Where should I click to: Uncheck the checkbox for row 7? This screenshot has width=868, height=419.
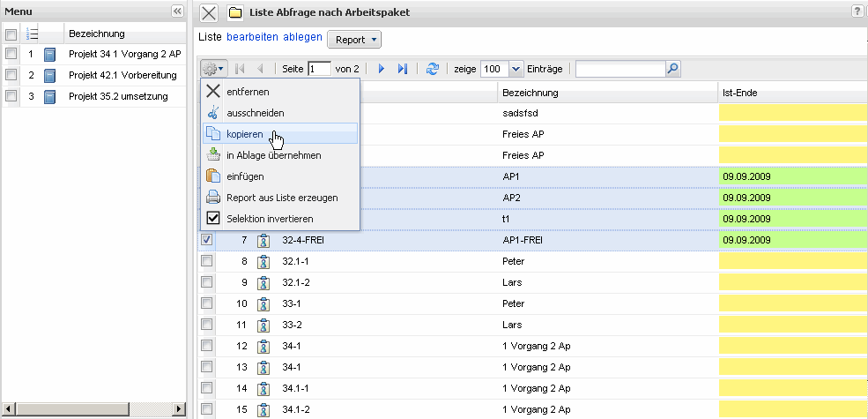click(x=206, y=240)
